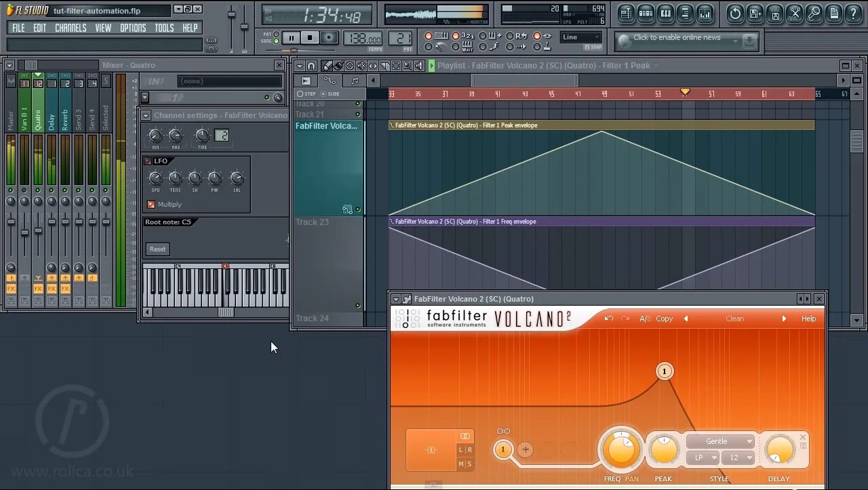The height and width of the screenshot is (490, 868).
Task: Open the project info icon
Action: pos(833,13)
